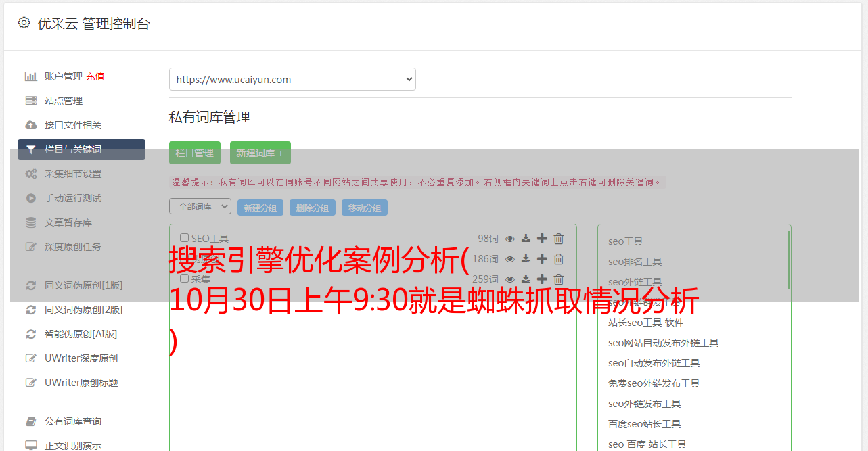Click the refresh icon next to 同义词伪原创[2版]
868x451 pixels.
click(x=31, y=310)
